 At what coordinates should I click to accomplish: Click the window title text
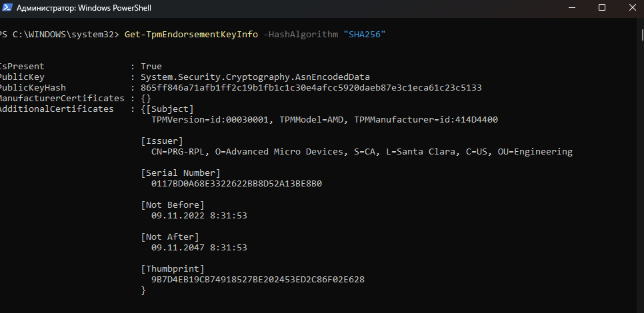coord(84,8)
